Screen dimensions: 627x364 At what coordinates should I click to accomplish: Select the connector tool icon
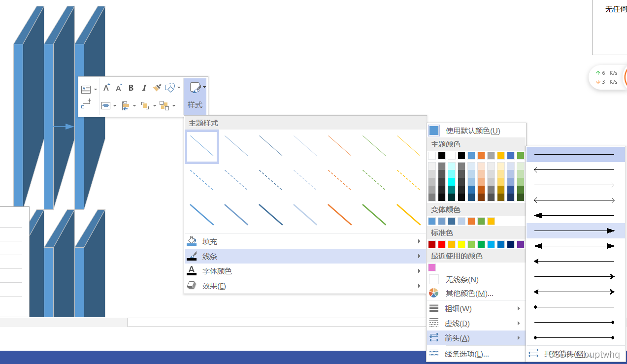coord(86,104)
